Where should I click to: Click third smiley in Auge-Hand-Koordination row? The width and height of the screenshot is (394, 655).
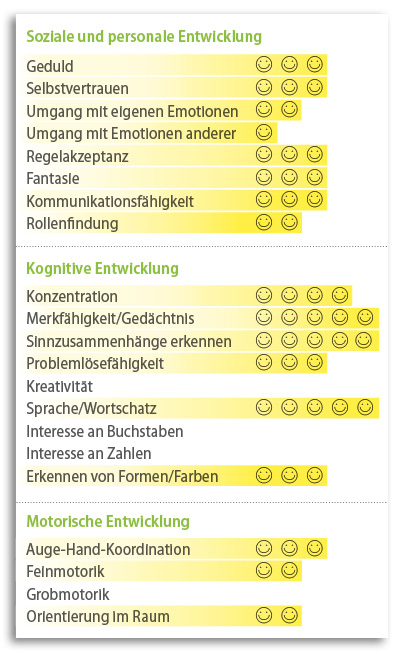315,548
